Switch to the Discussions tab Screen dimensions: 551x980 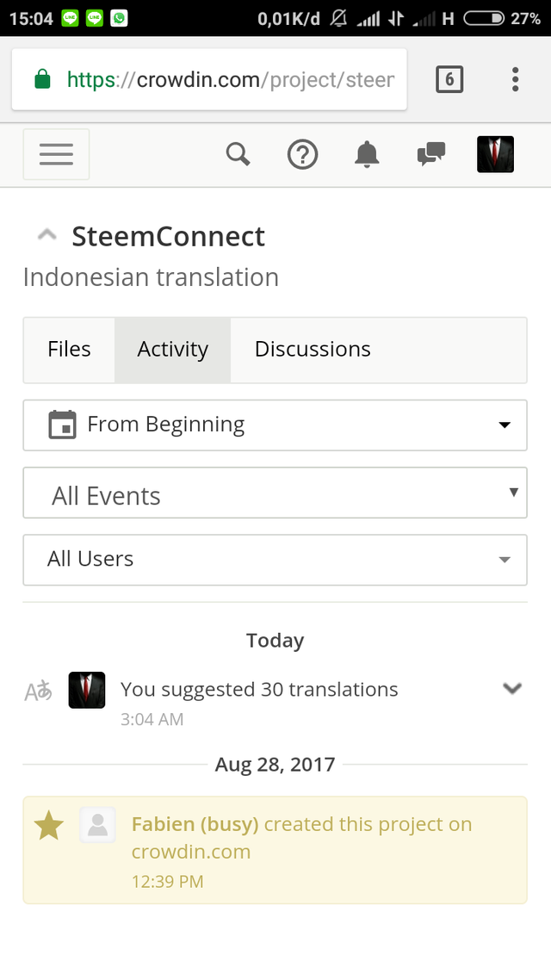coord(313,350)
